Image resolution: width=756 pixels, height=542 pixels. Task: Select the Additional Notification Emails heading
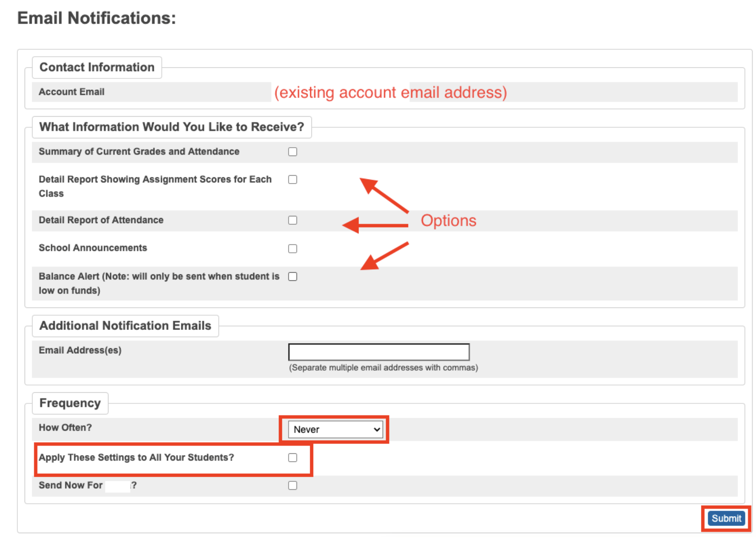tap(125, 326)
